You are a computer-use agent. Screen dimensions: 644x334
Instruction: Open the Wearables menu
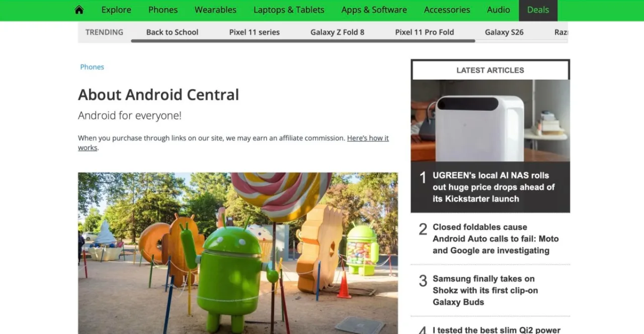(215, 10)
